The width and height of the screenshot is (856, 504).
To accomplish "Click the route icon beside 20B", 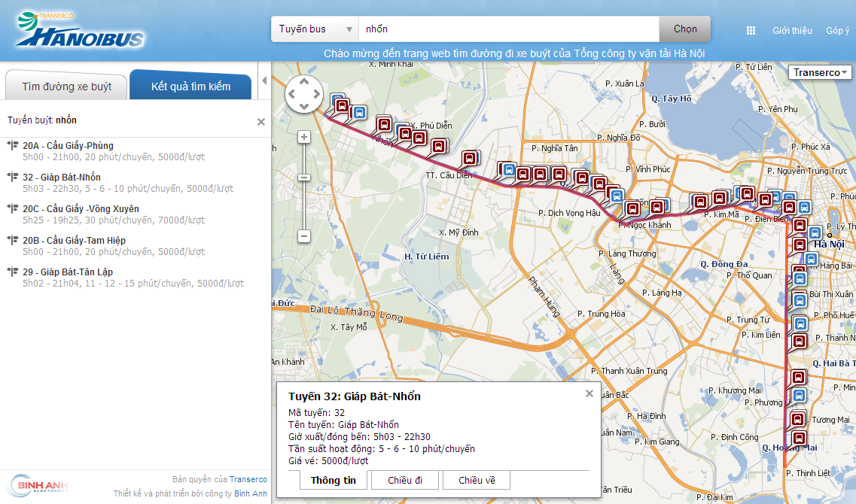I will [13, 240].
